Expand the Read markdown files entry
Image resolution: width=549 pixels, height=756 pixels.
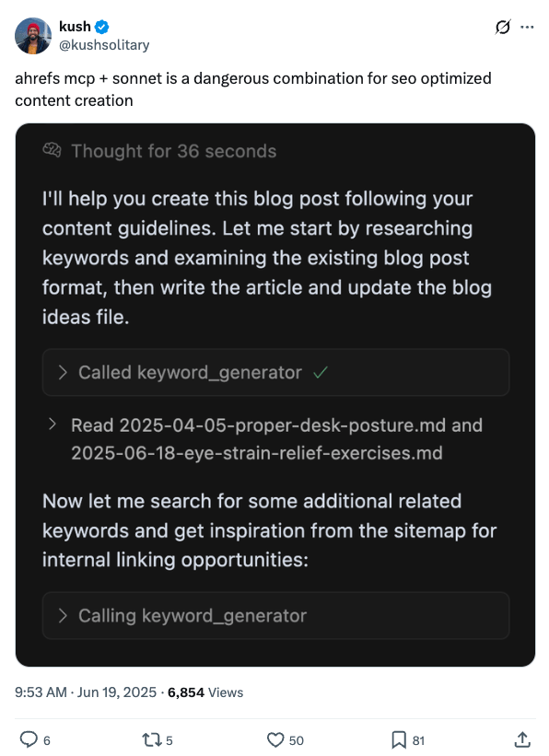point(54,425)
